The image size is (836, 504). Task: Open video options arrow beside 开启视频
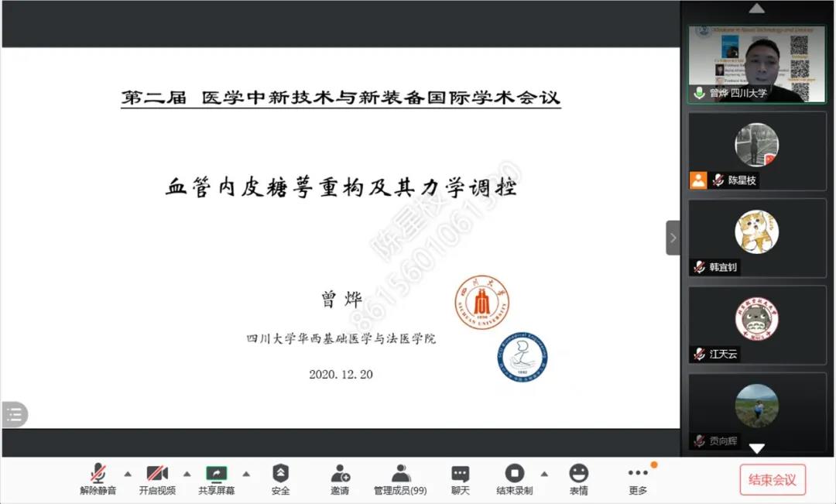(187, 474)
